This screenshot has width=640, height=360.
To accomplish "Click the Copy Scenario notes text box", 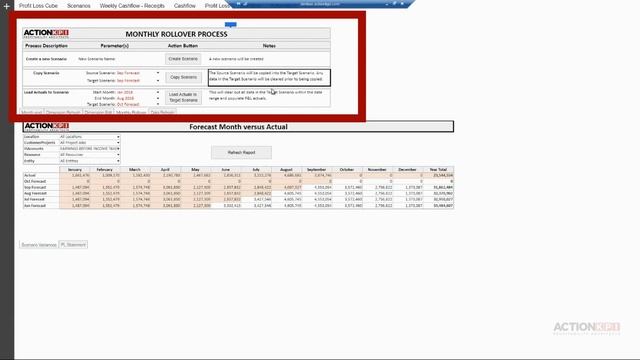I will (269, 78).
